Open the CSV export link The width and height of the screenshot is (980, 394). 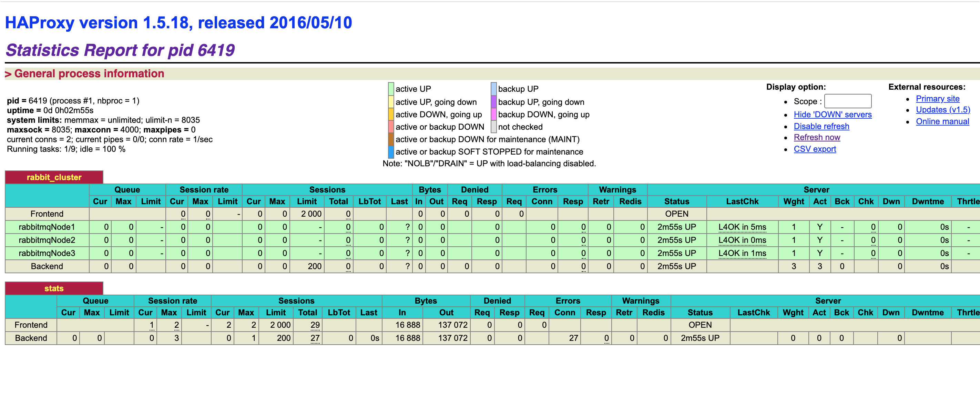(x=815, y=149)
